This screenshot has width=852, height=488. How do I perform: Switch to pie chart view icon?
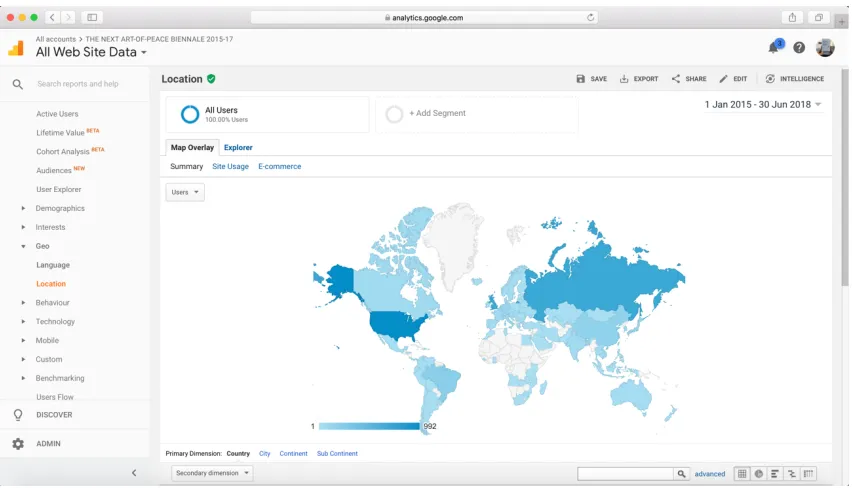click(759, 474)
